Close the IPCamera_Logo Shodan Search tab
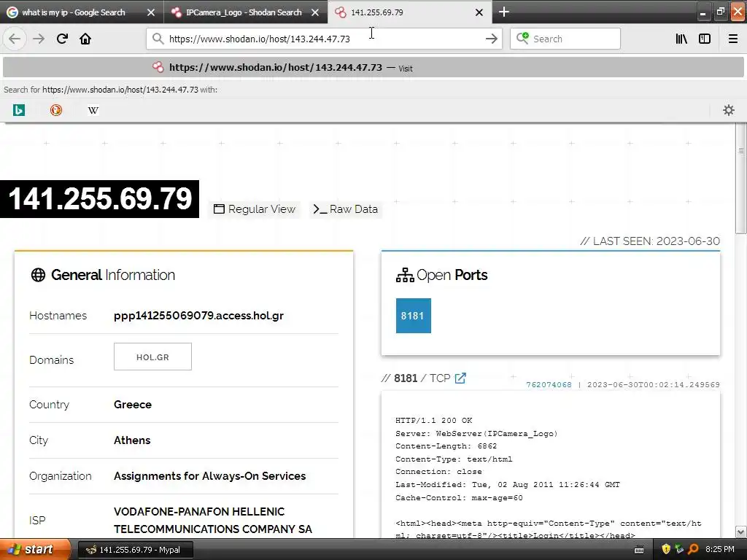This screenshot has height=560, width=747. pos(315,12)
